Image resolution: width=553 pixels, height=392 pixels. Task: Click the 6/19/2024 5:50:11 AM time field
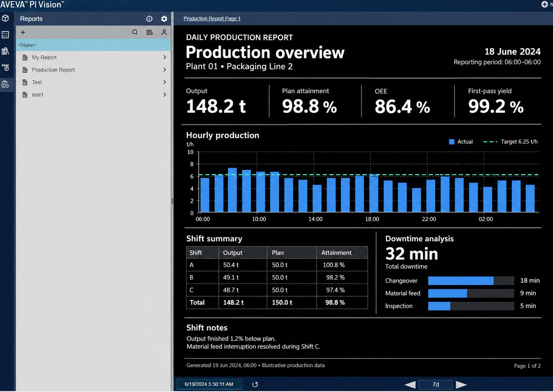209,384
